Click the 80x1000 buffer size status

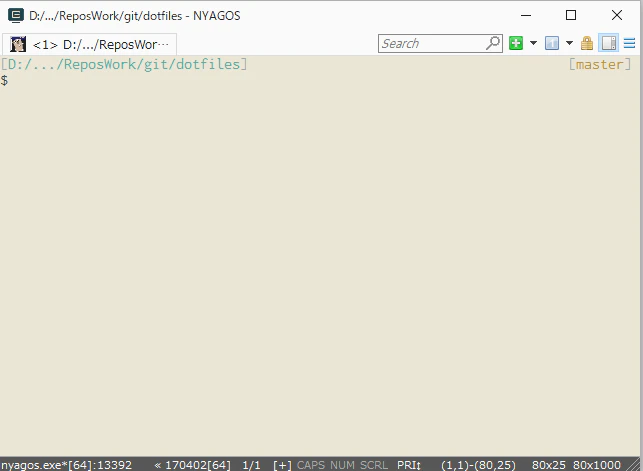597,465
